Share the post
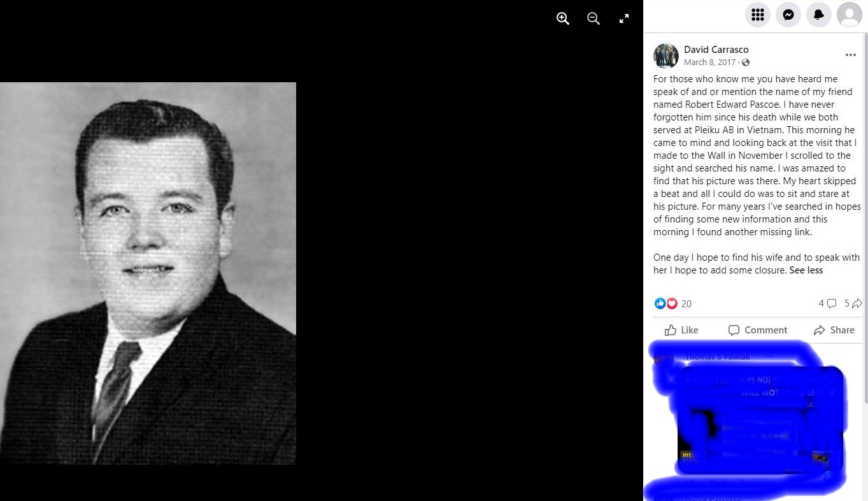 (834, 330)
